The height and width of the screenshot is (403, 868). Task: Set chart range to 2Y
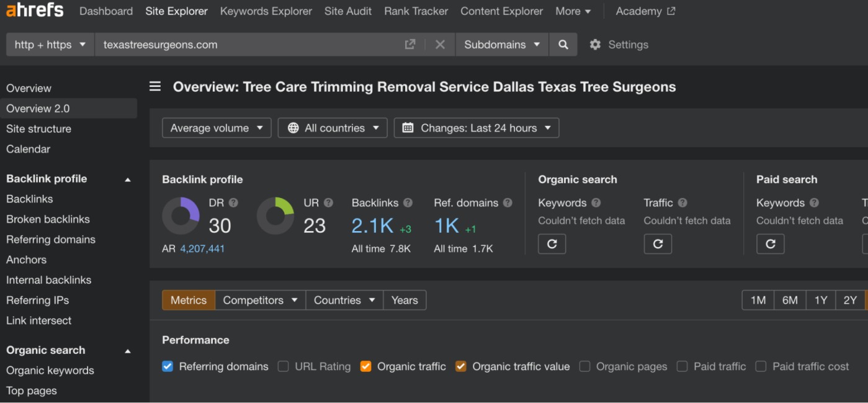point(850,300)
